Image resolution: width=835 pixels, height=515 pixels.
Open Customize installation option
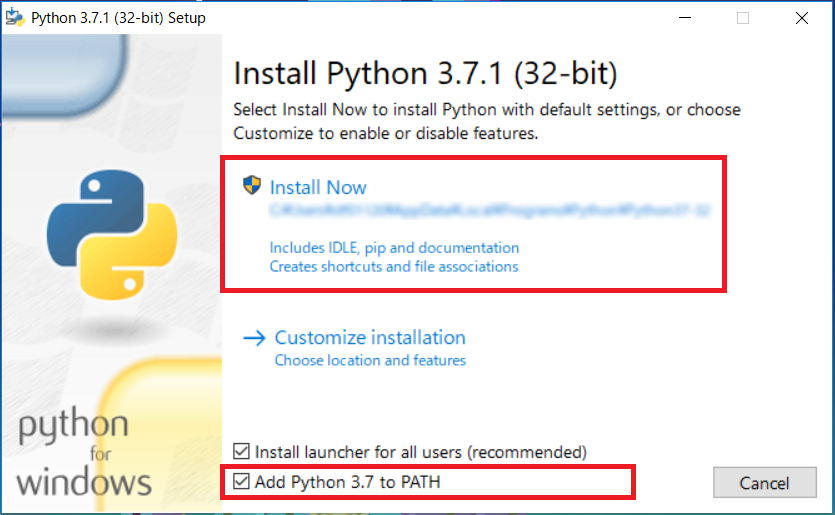coord(370,338)
